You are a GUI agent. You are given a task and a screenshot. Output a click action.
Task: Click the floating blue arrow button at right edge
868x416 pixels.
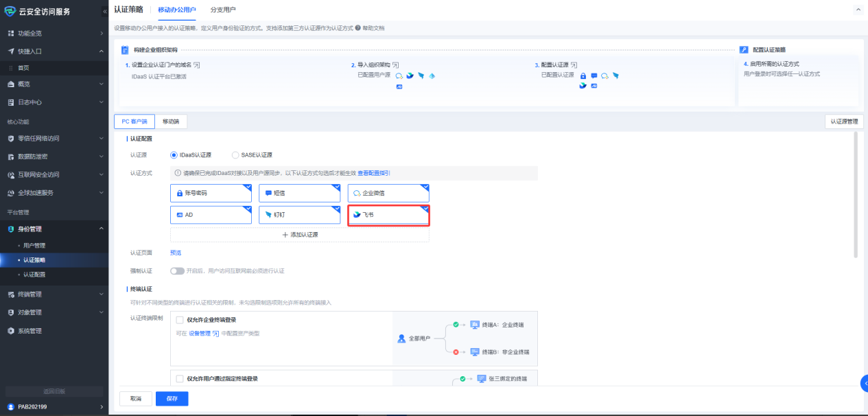tap(864, 383)
